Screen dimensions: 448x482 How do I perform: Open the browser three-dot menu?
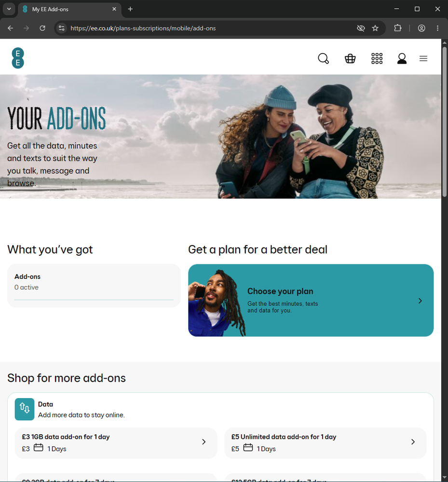click(x=437, y=28)
